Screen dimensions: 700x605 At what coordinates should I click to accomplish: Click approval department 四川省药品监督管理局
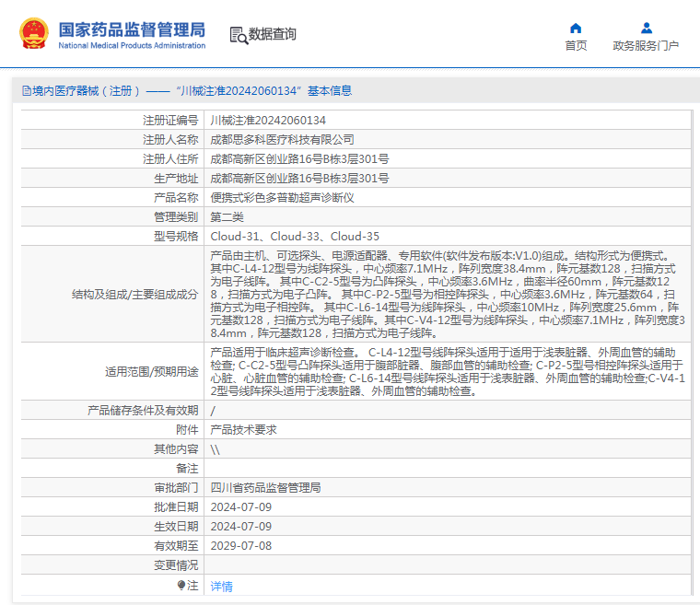click(x=265, y=487)
